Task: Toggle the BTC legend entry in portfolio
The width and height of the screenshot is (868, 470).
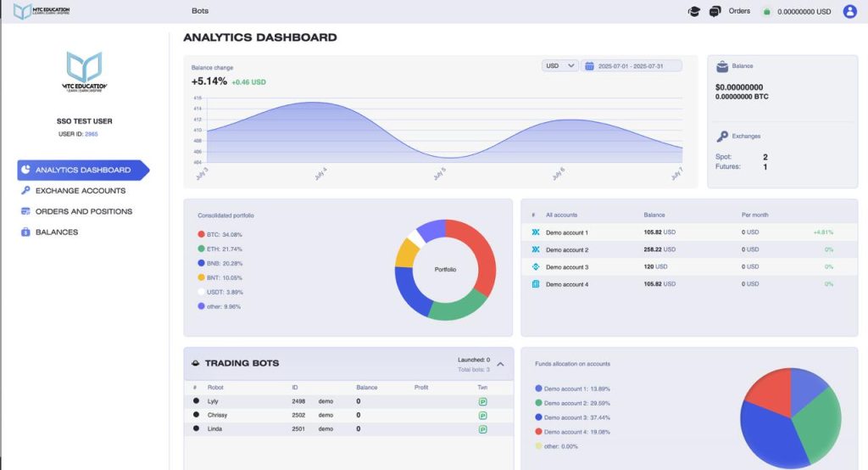Action: pos(220,235)
